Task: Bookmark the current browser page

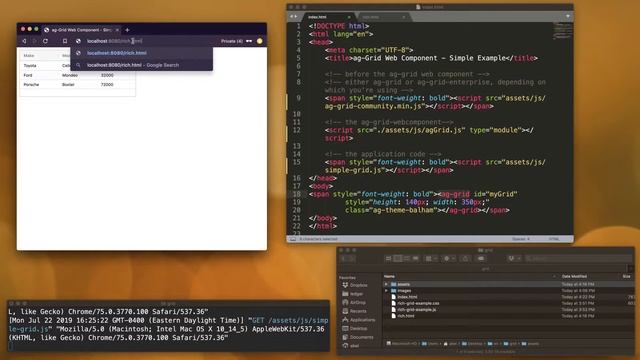Action: [64, 41]
